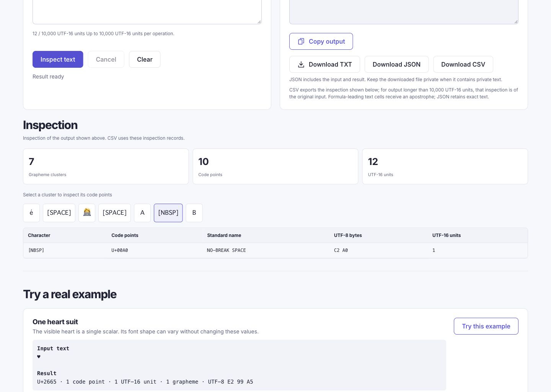Image resolution: width=551 pixels, height=392 pixels.
Task: Select the [SPACE] cluster chip right after é
Action: click(x=59, y=213)
